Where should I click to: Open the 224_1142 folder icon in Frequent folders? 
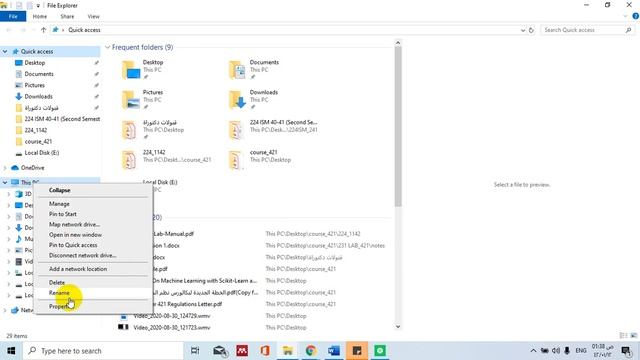pos(129,160)
